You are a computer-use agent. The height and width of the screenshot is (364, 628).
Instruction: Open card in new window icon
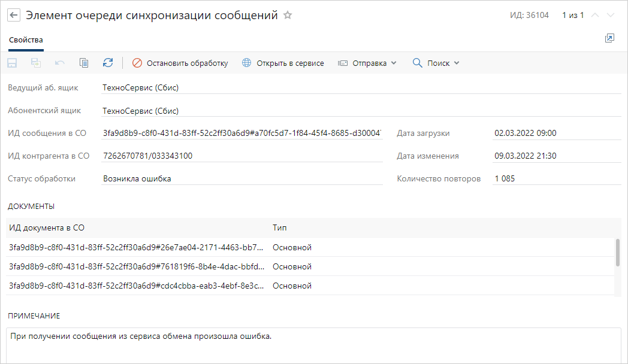coord(609,38)
